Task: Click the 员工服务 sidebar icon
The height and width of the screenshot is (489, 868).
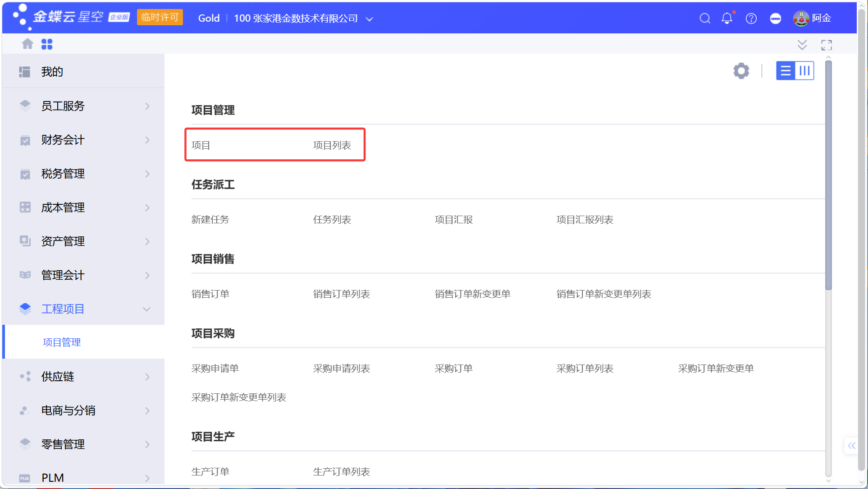Action: point(25,106)
